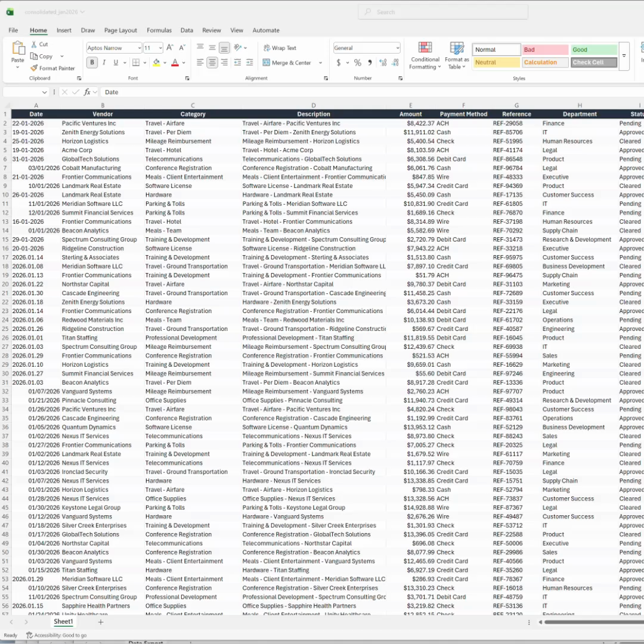Viewport: 644px width, 644px height.
Task: Toggle Italic formatting
Action: (x=104, y=63)
